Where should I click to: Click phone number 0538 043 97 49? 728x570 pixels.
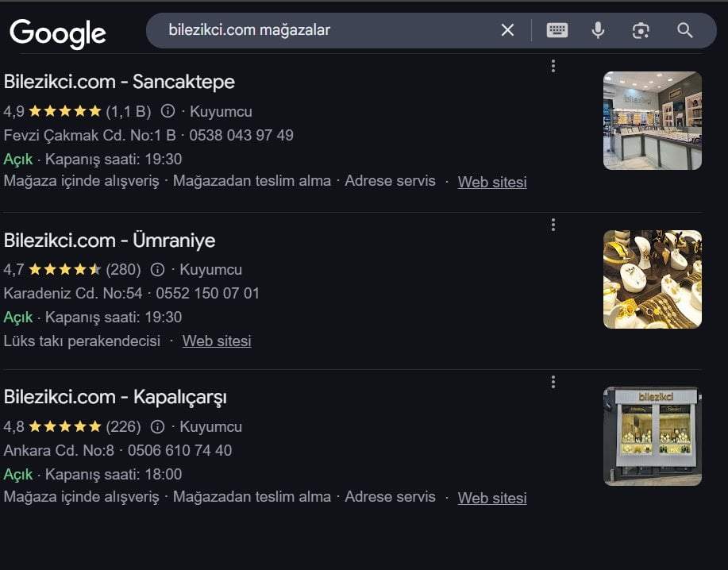pyautogui.click(x=241, y=135)
